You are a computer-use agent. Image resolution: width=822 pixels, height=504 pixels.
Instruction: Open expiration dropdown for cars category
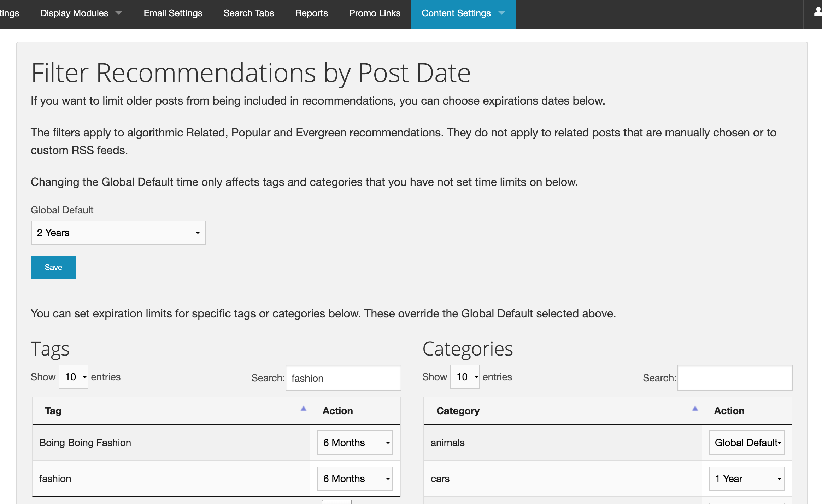tap(746, 479)
